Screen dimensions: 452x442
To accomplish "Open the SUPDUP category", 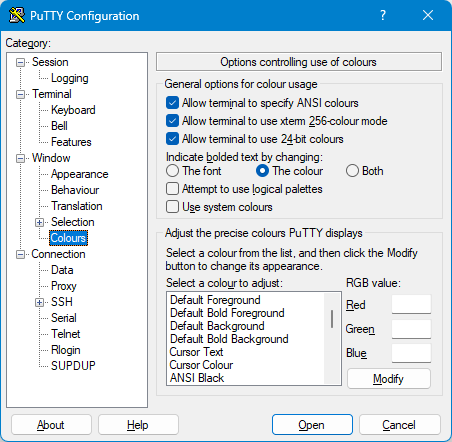I will pos(73,366).
